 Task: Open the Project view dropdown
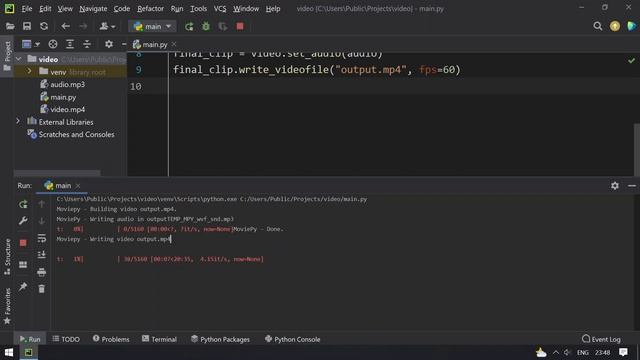pos(31,44)
